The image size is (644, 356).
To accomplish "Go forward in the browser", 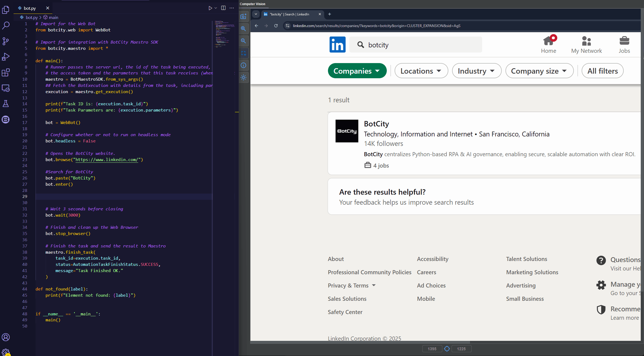I will coord(266,26).
